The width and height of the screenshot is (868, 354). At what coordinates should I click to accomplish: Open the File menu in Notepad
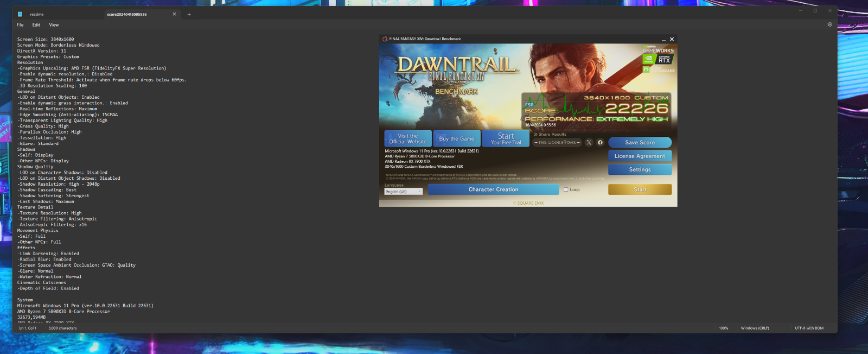pyautogui.click(x=20, y=25)
